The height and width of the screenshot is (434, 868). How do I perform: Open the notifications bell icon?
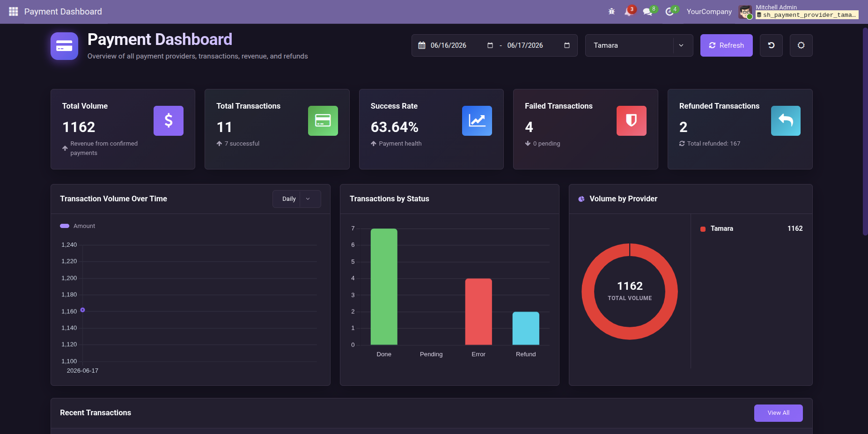tap(628, 12)
